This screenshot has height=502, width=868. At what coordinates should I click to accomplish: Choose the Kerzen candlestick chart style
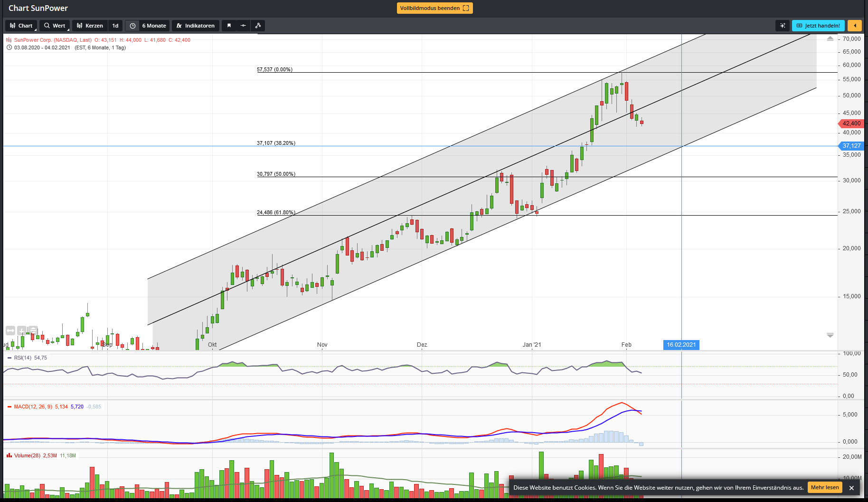point(90,26)
